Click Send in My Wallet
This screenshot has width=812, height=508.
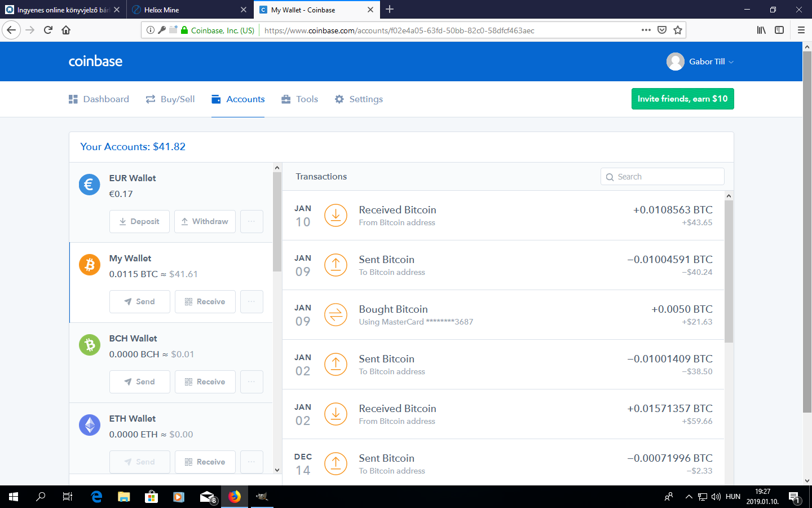click(139, 301)
